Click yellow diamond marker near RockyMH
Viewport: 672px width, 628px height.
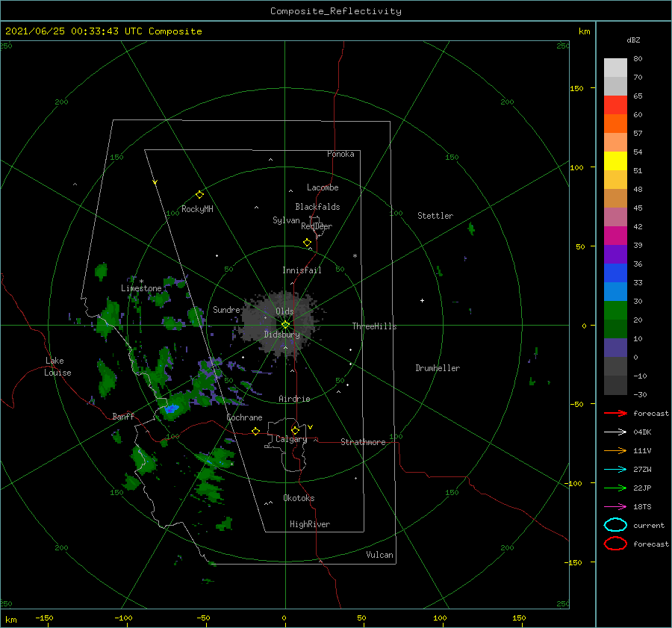click(x=199, y=195)
